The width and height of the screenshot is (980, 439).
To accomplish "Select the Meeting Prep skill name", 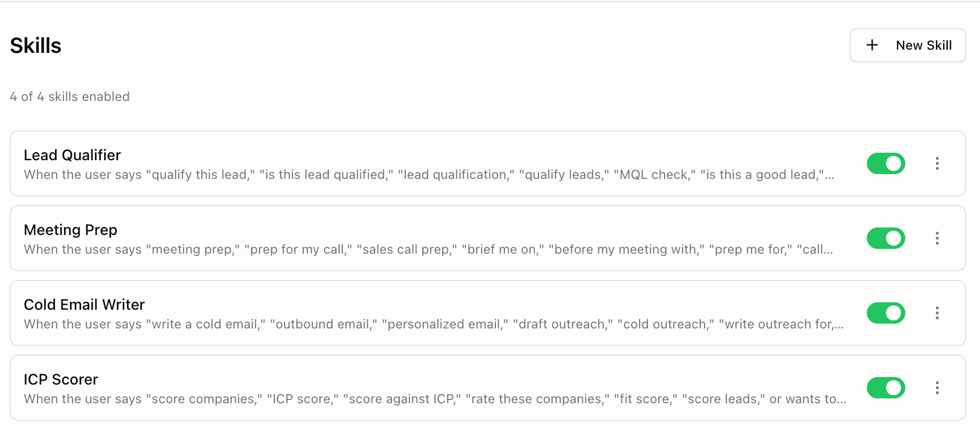I will pos(70,230).
